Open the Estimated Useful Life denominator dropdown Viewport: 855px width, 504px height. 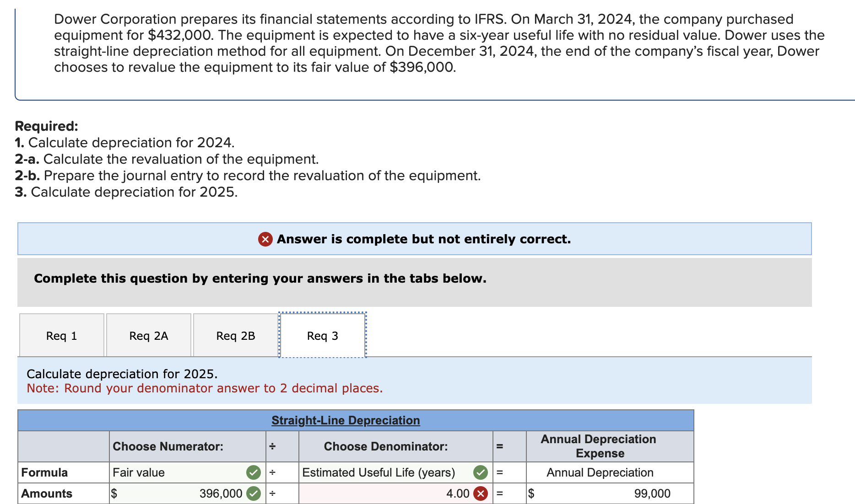[x=395, y=472]
